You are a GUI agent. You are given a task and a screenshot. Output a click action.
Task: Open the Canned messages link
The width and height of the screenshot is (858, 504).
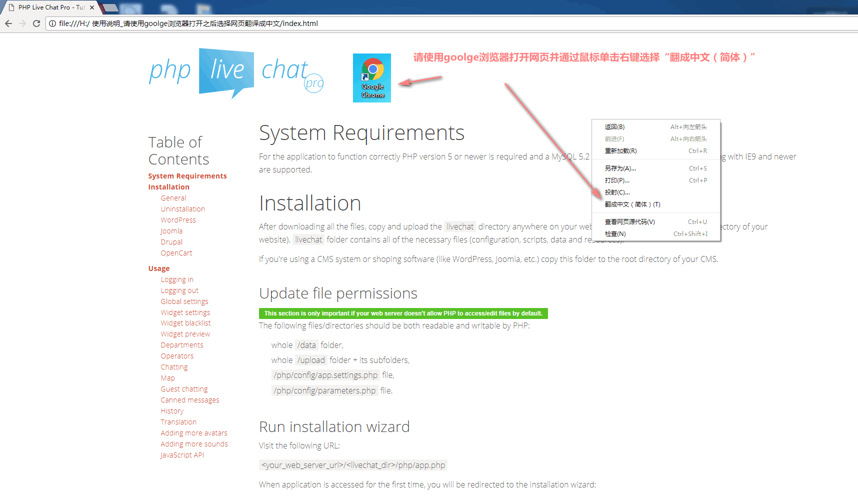pyautogui.click(x=190, y=400)
